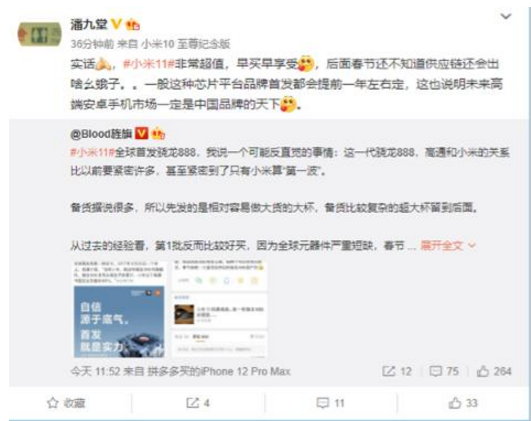Open #小米11# hashtag in quoted post
531x421 pixels.
(92, 152)
